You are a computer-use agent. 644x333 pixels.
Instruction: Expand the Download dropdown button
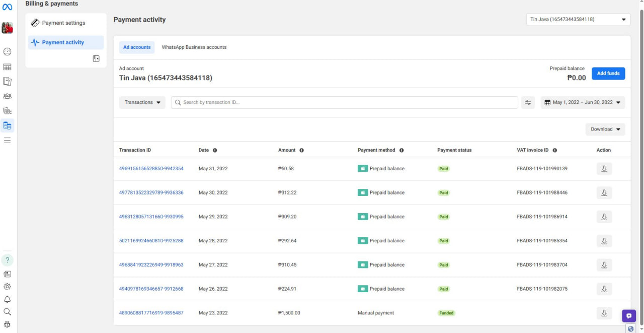pyautogui.click(x=605, y=129)
